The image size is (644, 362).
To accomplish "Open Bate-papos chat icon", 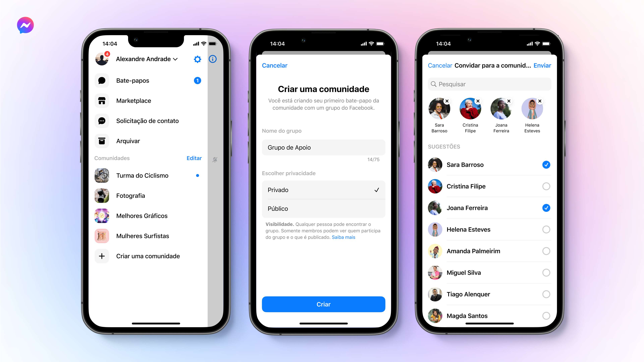I will click(x=102, y=80).
